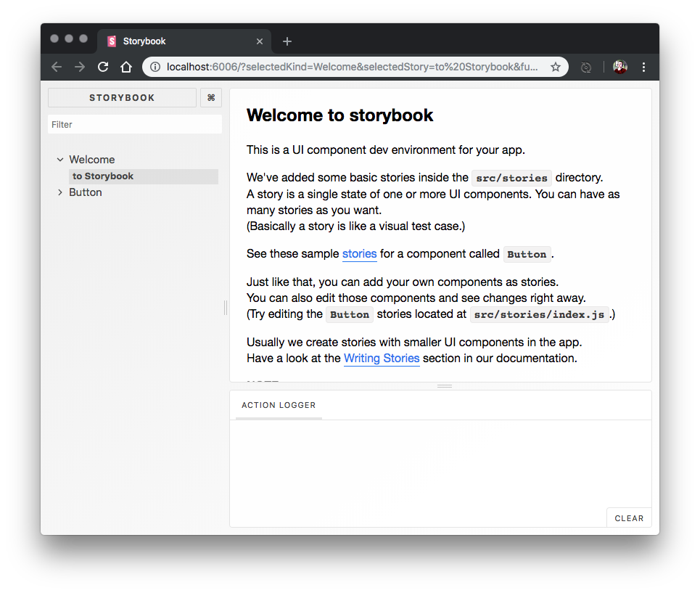Click the STORYBOOK header button
Image resolution: width=700 pixels, height=593 pixels.
[x=122, y=98]
